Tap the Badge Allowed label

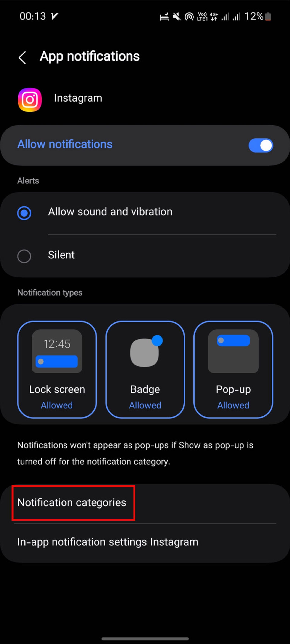click(x=145, y=405)
